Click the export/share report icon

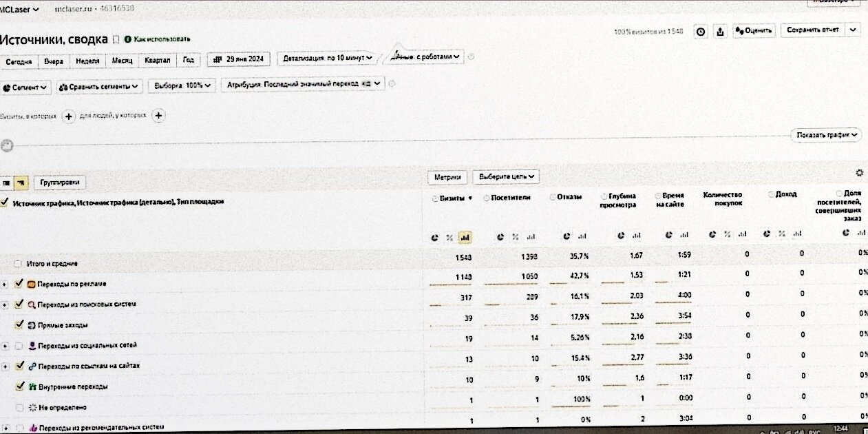click(x=720, y=31)
